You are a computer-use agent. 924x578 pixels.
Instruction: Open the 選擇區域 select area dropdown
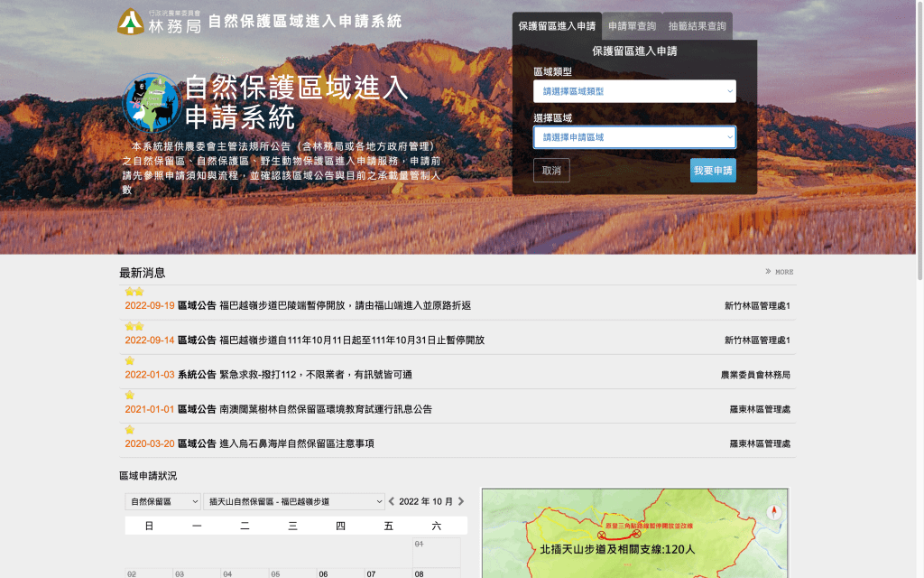pyautogui.click(x=634, y=137)
